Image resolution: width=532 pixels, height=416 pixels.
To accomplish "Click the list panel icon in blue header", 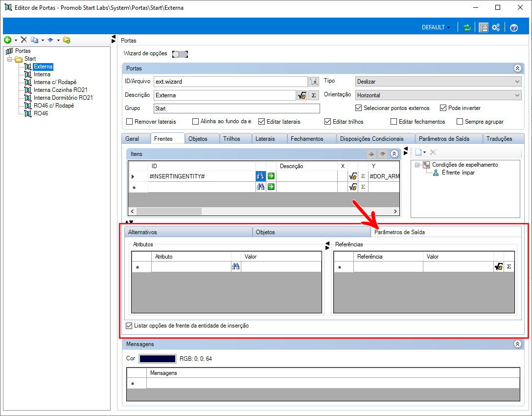I will [x=484, y=27].
